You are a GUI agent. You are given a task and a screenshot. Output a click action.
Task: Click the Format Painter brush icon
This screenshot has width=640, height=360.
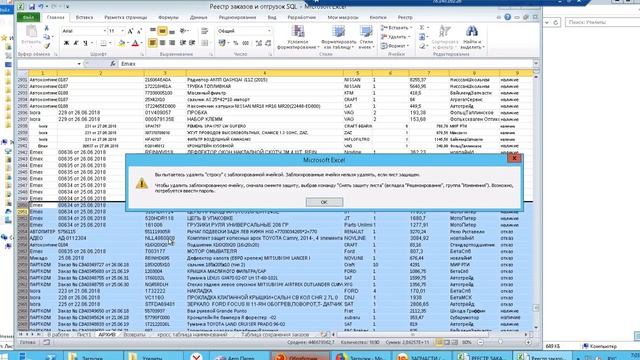click(x=46, y=46)
